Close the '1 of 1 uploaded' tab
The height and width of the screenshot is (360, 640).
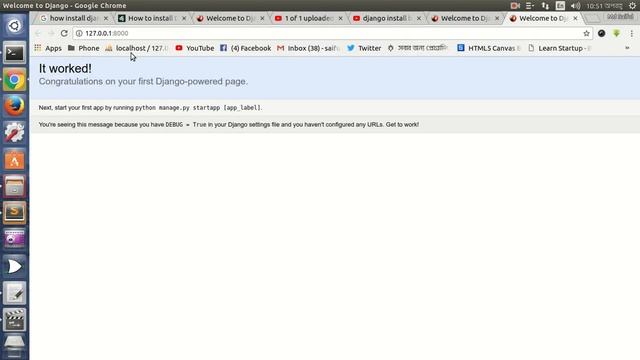click(x=341, y=18)
